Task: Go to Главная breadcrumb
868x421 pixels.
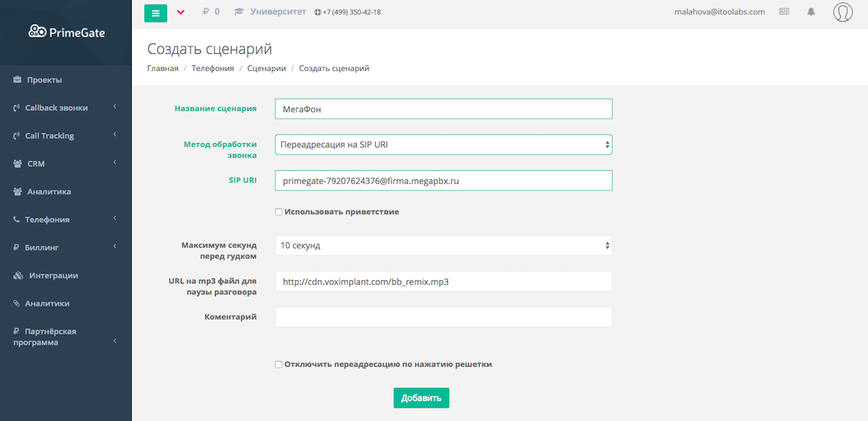Action: [x=163, y=69]
